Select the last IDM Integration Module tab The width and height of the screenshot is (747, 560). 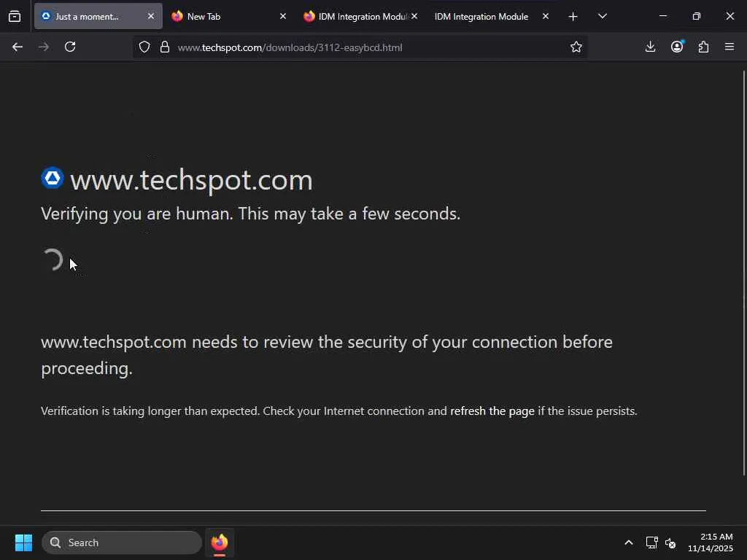click(x=481, y=16)
